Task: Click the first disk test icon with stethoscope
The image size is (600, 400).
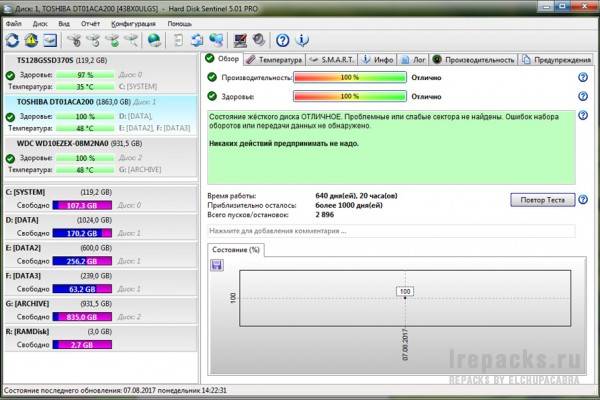Action: tap(75, 40)
